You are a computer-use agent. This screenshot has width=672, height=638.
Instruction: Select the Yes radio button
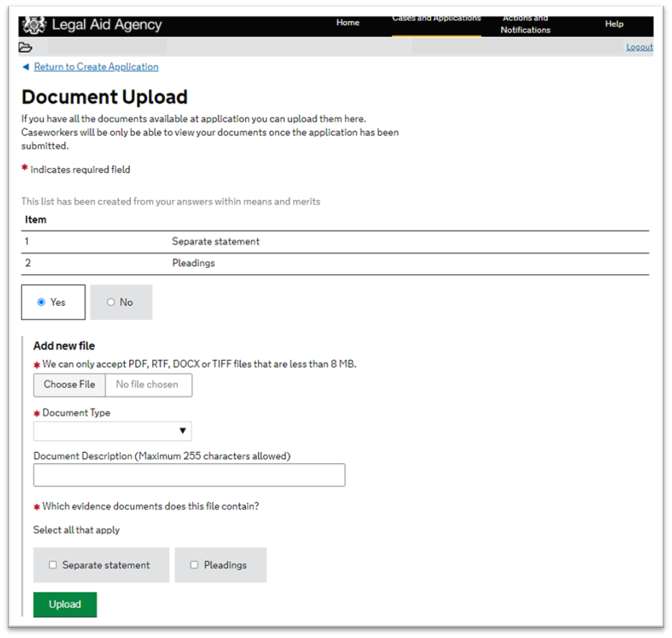pyautogui.click(x=41, y=302)
